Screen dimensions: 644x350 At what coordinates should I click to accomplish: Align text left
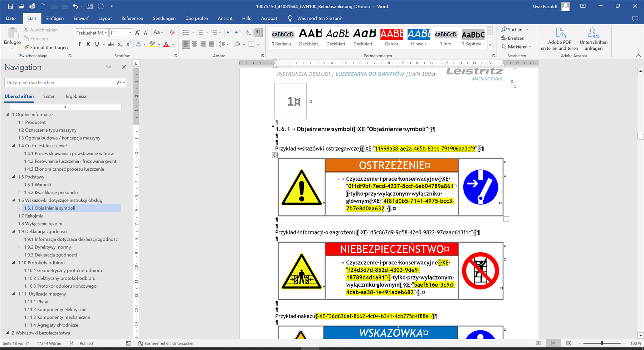(x=186, y=44)
